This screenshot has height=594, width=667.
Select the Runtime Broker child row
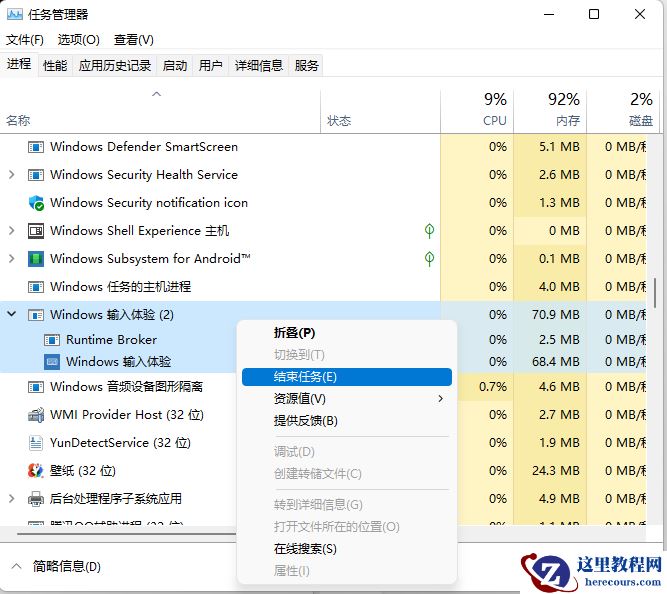[x=119, y=340]
